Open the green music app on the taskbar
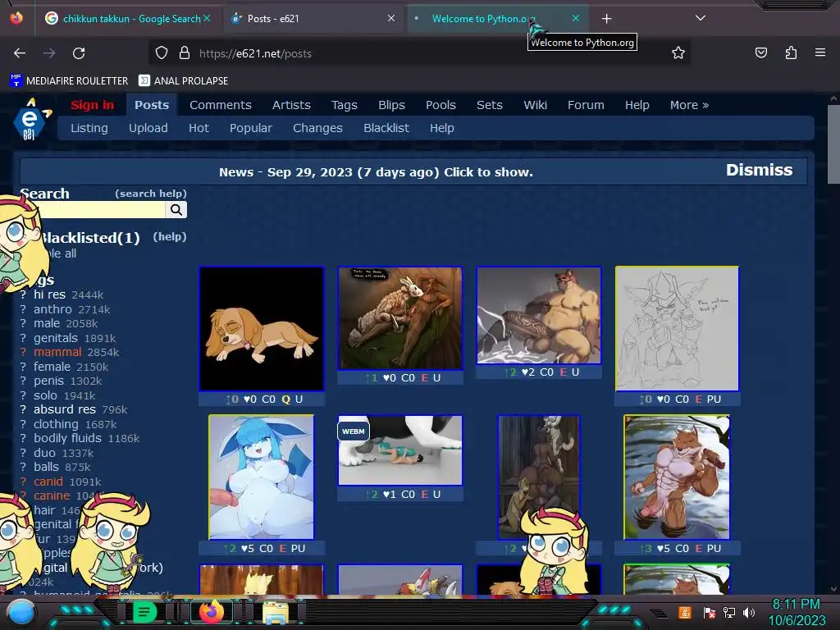This screenshot has height=630, width=840. [x=144, y=612]
